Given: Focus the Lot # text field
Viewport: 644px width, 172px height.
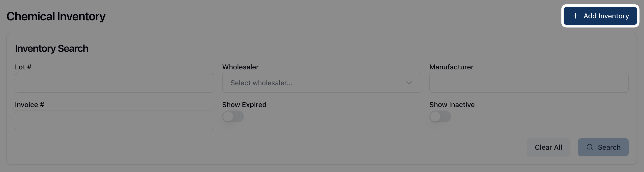Looking at the screenshot, I should pyautogui.click(x=114, y=83).
